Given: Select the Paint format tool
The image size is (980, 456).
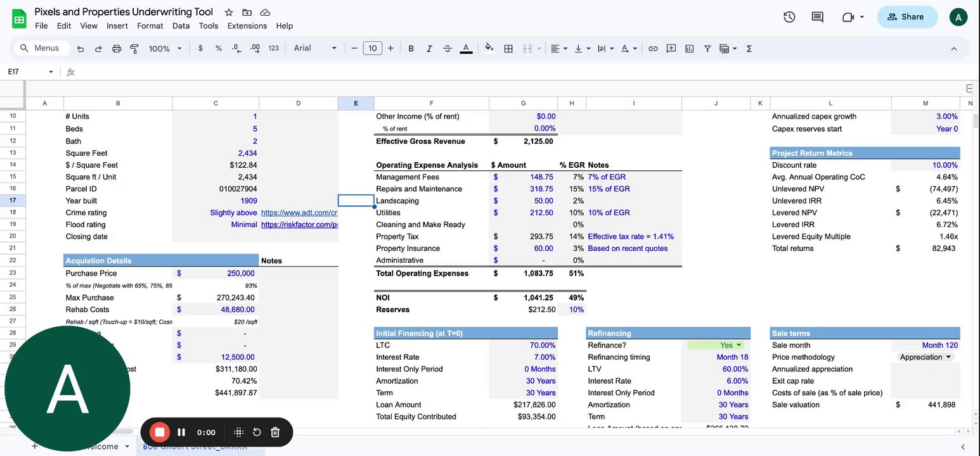Looking at the screenshot, I should tap(134, 49).
